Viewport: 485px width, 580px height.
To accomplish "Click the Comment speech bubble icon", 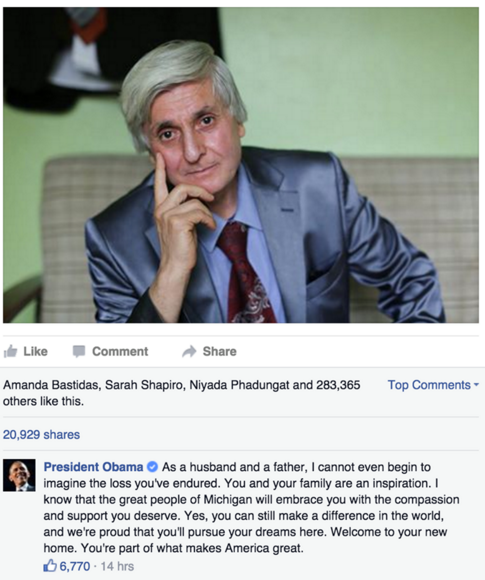I will click(79, 351).
